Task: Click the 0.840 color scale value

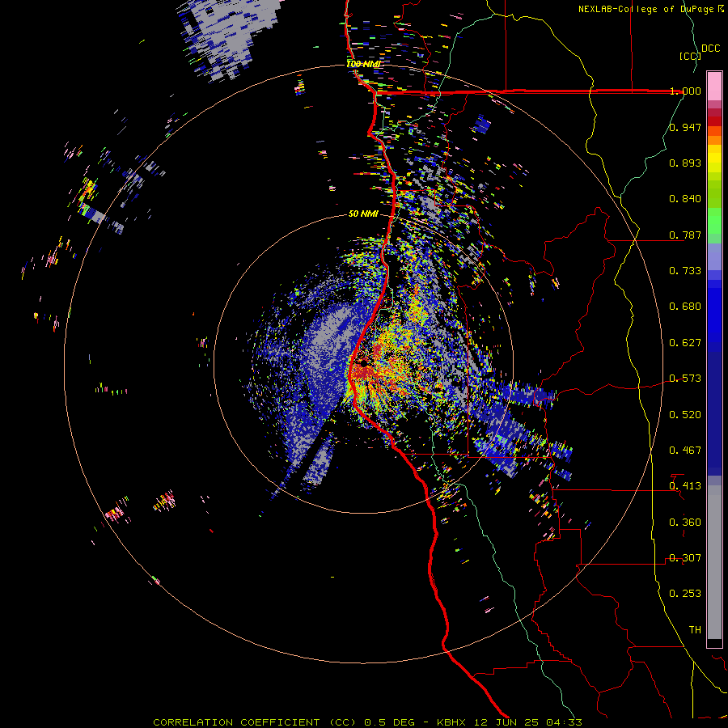Action: coord(685,199)
